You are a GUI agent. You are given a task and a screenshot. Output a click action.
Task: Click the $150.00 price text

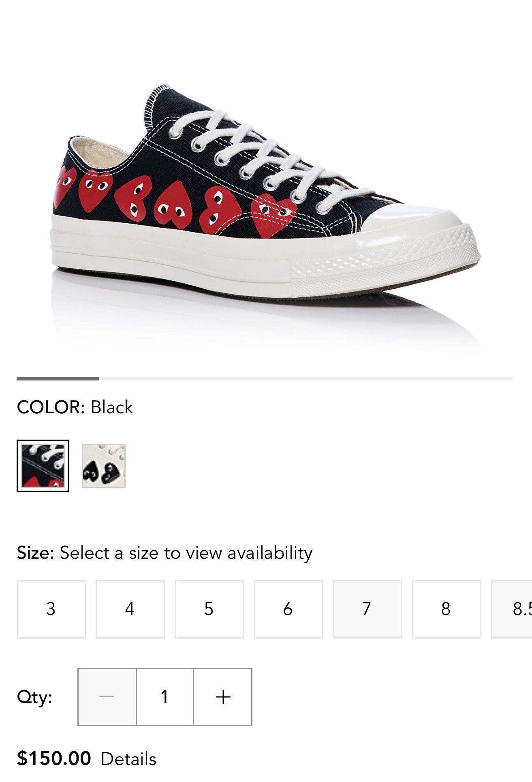click(x=54, y=758)
